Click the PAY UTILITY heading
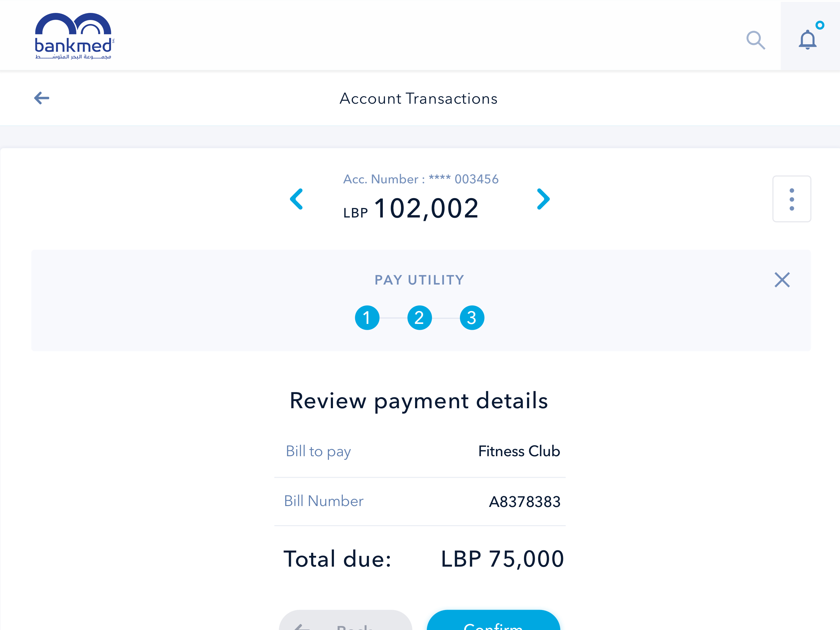Viewport: 840px width, 630px height. tap(419, 280)
